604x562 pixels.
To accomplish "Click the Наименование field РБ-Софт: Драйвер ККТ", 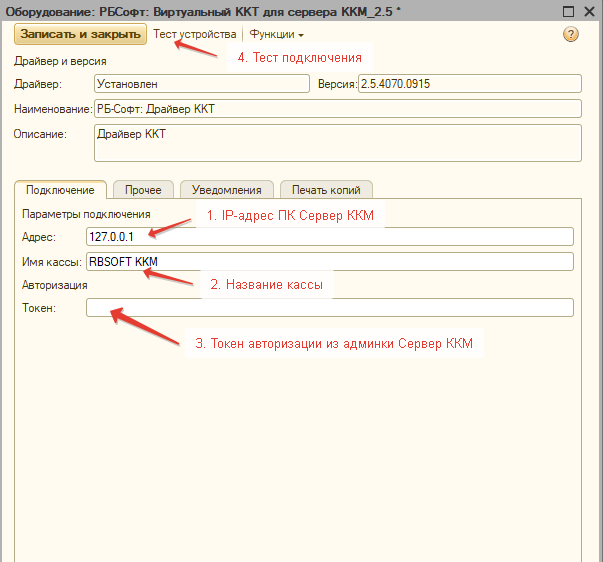I will click(338, 109).
